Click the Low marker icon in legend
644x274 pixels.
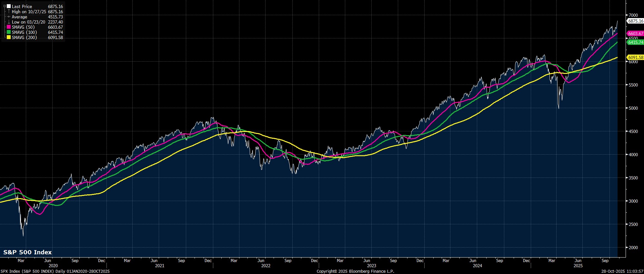click(x=9, y=22)
